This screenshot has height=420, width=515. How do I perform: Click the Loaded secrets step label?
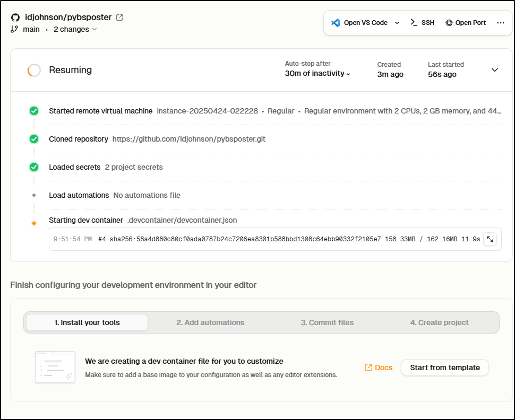tap(74, 167)
